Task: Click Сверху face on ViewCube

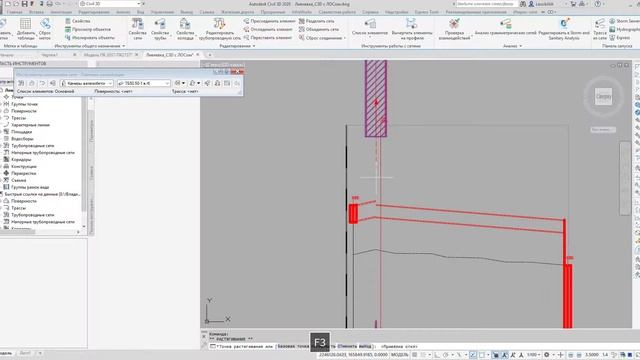Action: coord(603,97)
